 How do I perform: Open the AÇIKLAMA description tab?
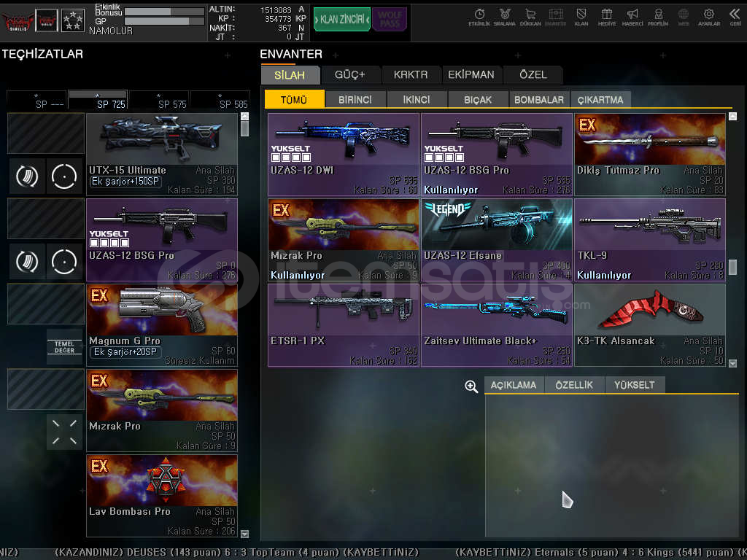click(x=514, y=385)
